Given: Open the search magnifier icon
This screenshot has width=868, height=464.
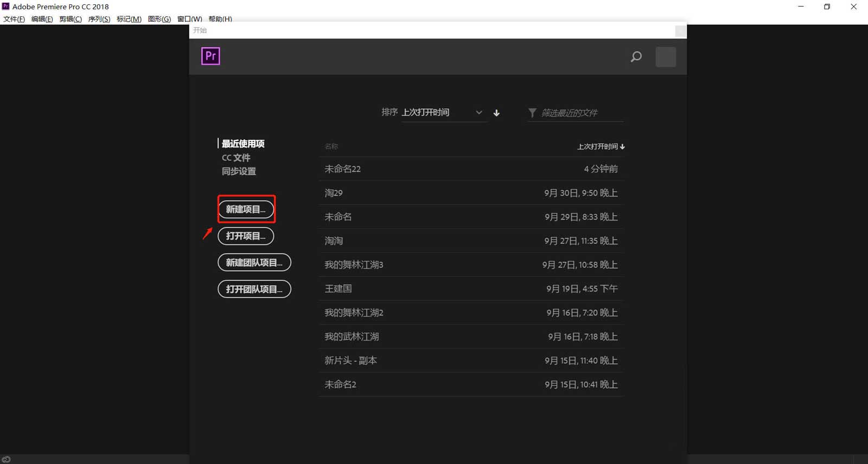Looking at the screenshot, I should (x=636, y=56).
